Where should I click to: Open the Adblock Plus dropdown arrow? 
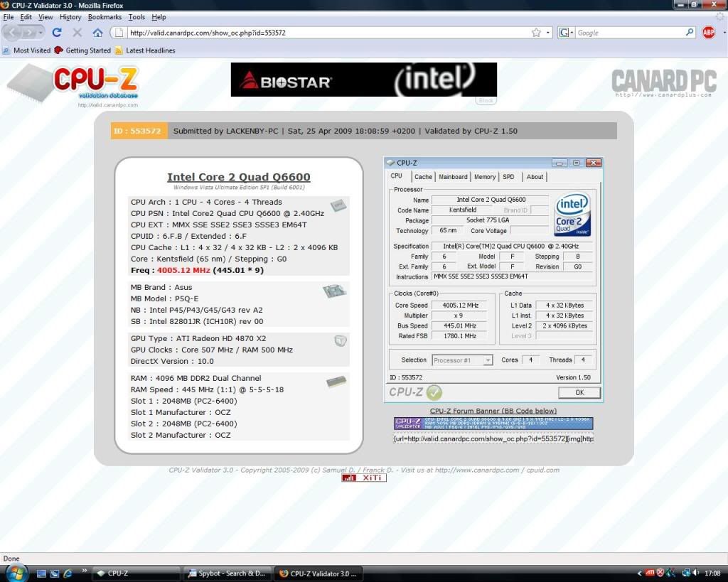click(x=724, y=33)
